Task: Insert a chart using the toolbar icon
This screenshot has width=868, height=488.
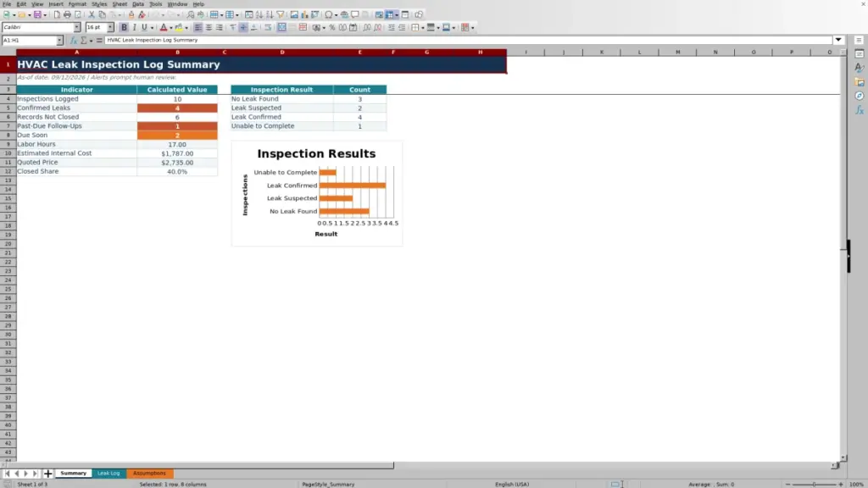Action: 304,14
